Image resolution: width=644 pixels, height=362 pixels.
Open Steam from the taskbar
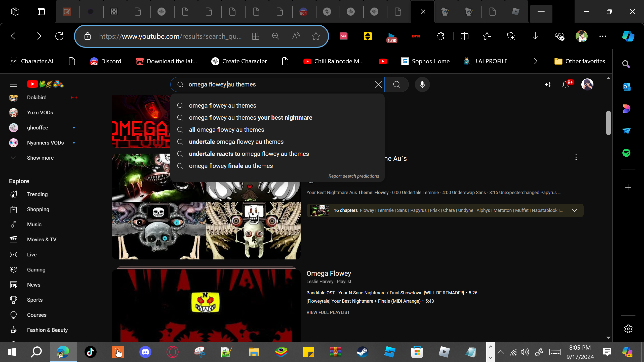[x=363, y=352]
